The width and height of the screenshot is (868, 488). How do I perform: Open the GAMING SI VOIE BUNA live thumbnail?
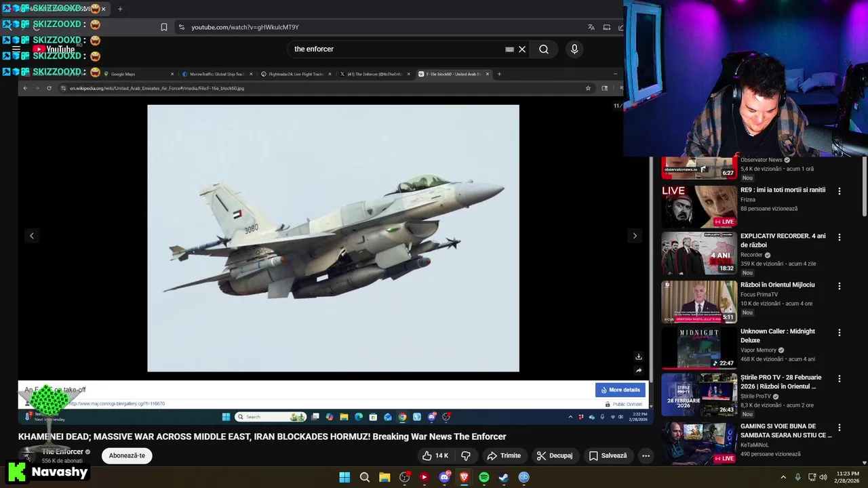point(699,443)
